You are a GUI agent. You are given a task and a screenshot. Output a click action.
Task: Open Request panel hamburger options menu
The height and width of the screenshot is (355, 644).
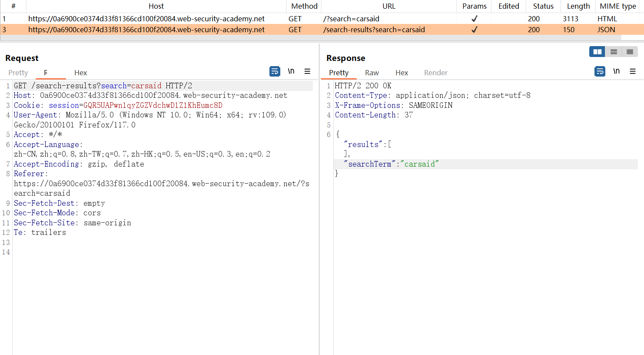point(307,71)
